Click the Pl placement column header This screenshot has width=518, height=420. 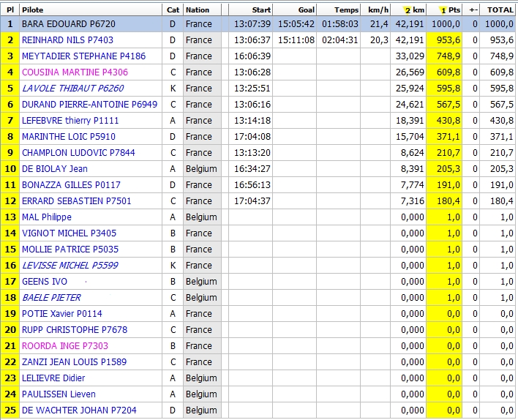point(10,10)
